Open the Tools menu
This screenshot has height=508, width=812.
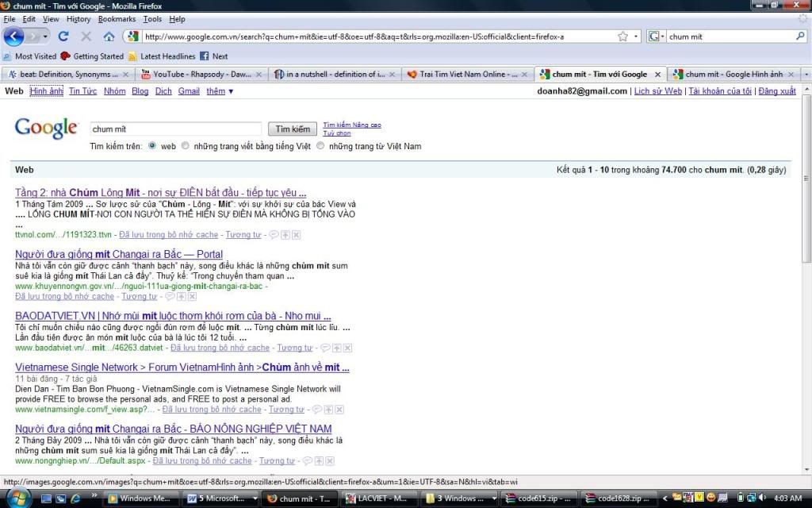click(x=152, y=19)
